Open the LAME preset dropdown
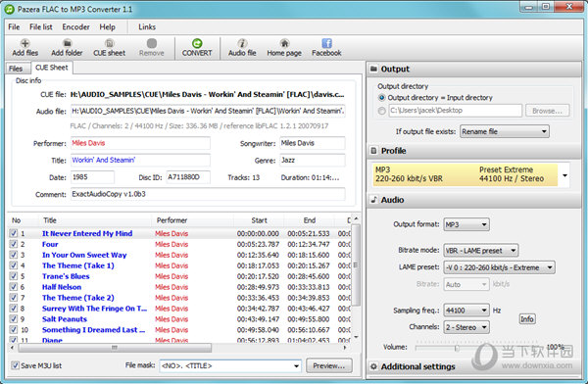 coord(499,267)
